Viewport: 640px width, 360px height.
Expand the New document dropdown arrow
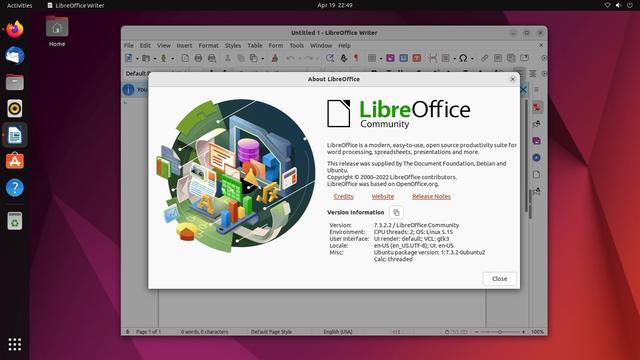(x=137, y=59)
